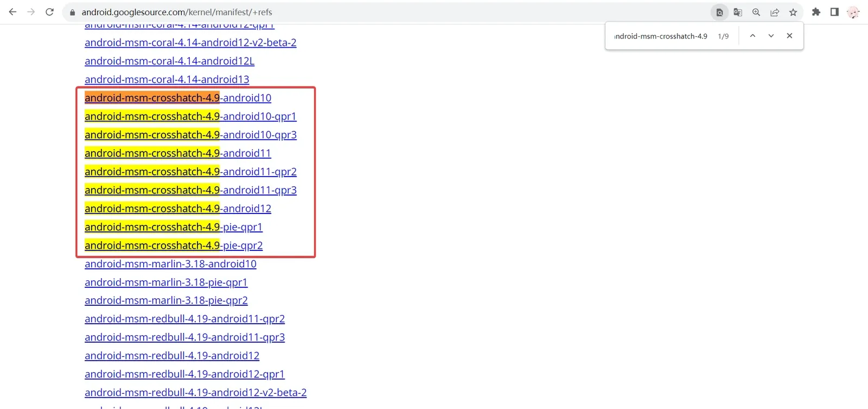Open android-msm-crosshatch-4.9-android10 link
The image size is (868, 409).
point(178,98)
